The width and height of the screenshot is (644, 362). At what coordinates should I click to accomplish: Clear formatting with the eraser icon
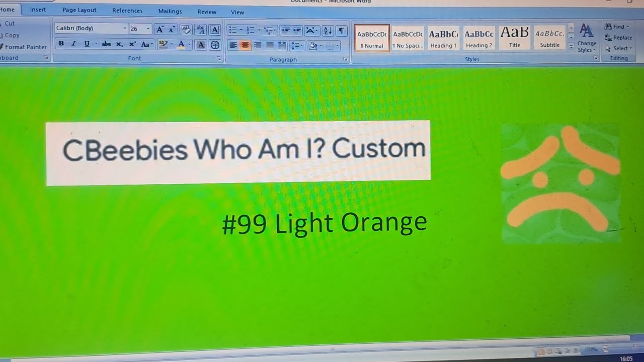click(186, 30)
